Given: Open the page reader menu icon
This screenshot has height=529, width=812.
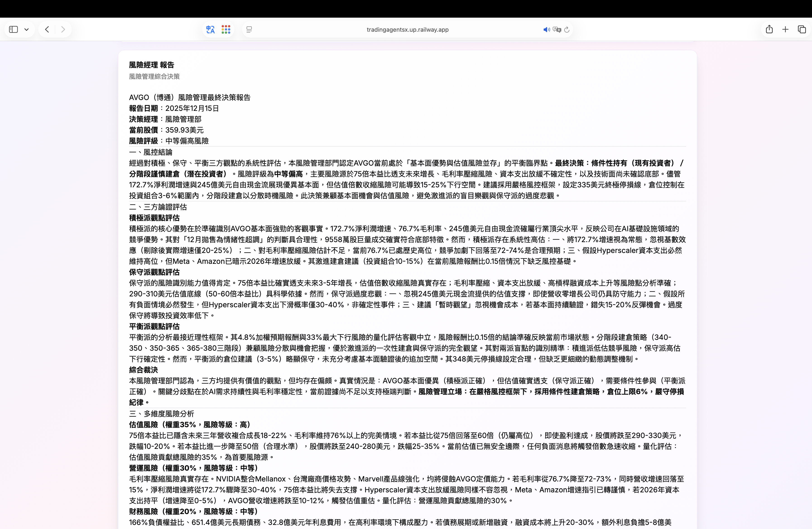Looking at the screenshot, I should click(x=249, y=30).
